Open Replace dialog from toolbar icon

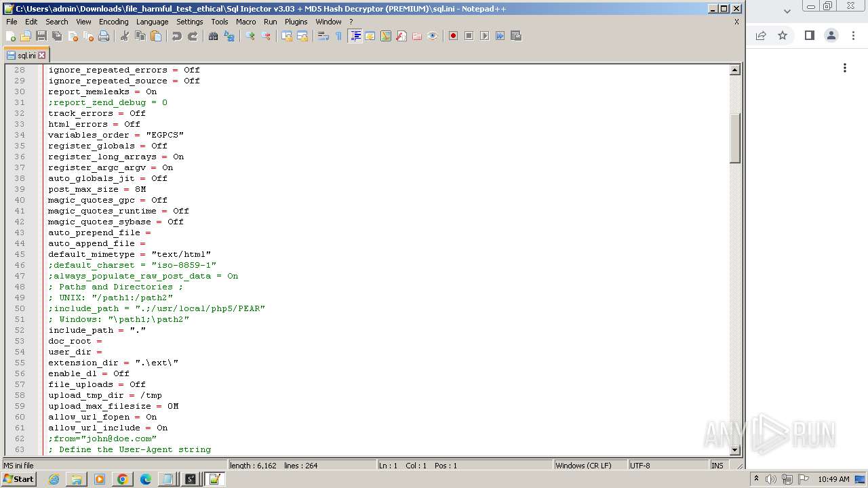pos(229,36)
